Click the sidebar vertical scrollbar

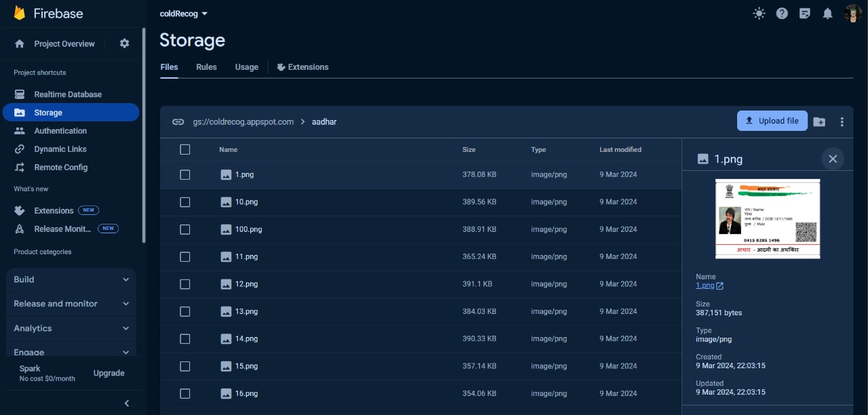pyautogui.click(x=144, y=136)
